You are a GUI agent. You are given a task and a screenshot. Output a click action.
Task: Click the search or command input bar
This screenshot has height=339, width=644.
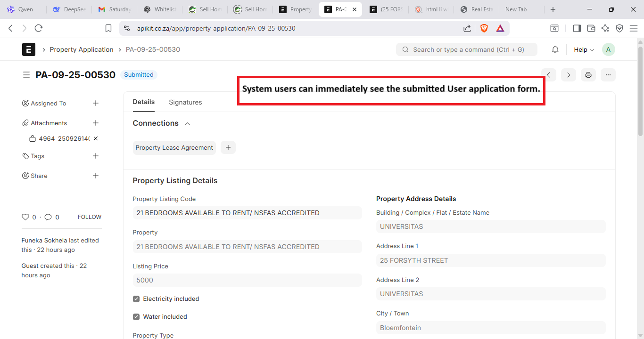tap(467, 49)
